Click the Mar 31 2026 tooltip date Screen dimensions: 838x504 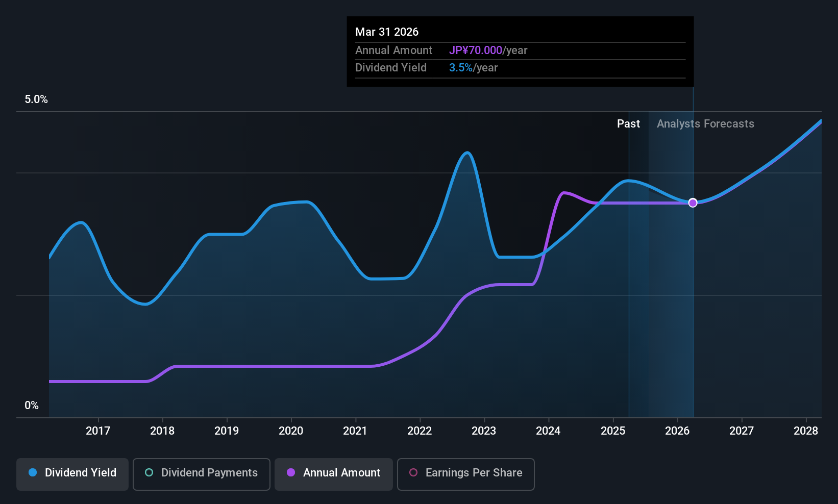[387, 32]
